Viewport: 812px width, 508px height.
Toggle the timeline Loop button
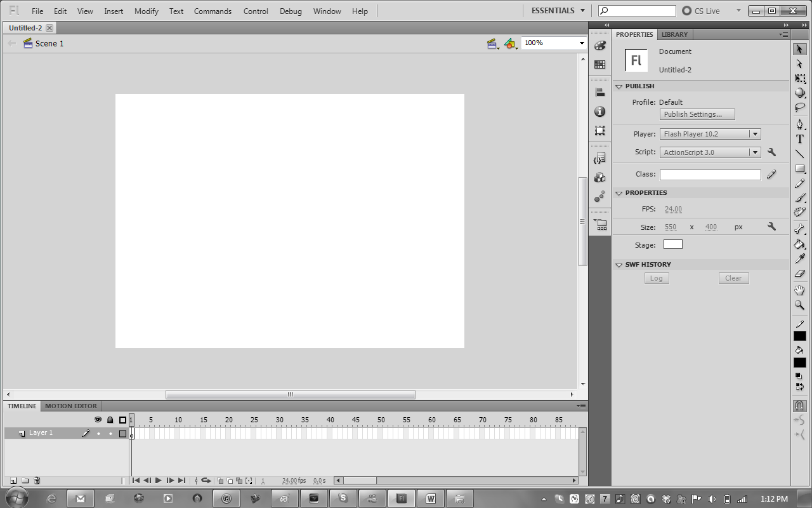pyautogui.click(x=206, y=481)
